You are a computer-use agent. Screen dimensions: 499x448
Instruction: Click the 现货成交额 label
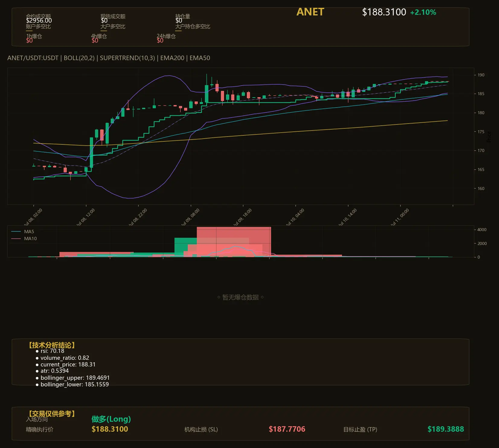coord(113,16)
